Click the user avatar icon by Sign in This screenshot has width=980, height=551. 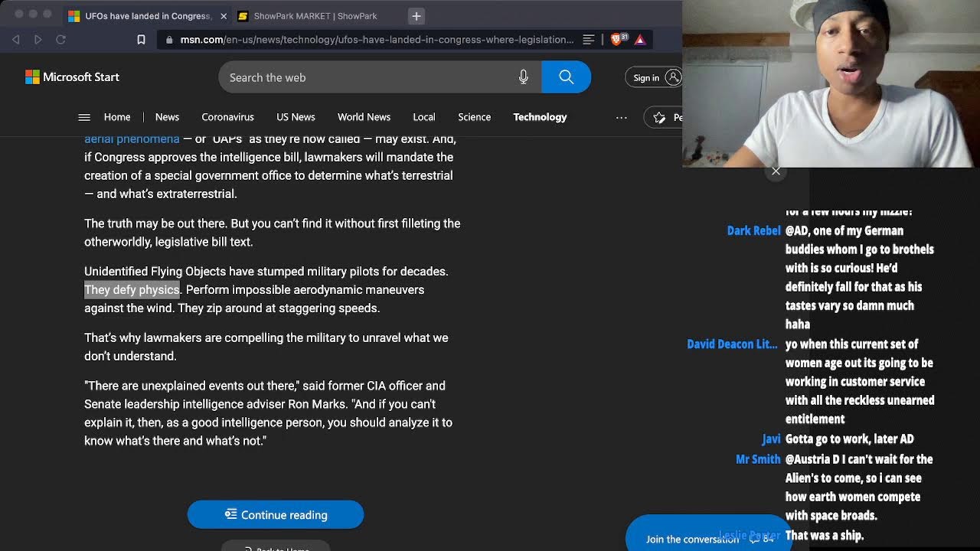pyautogui.click(x=673, y=77)
